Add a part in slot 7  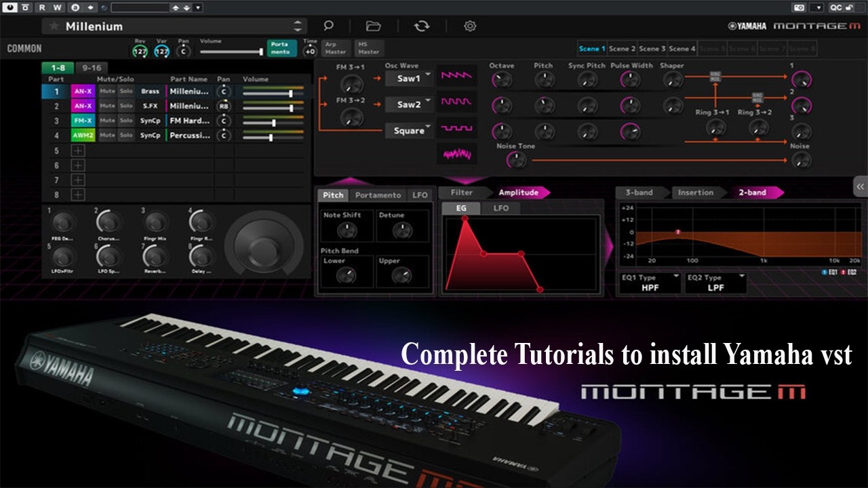coord(78,180)
